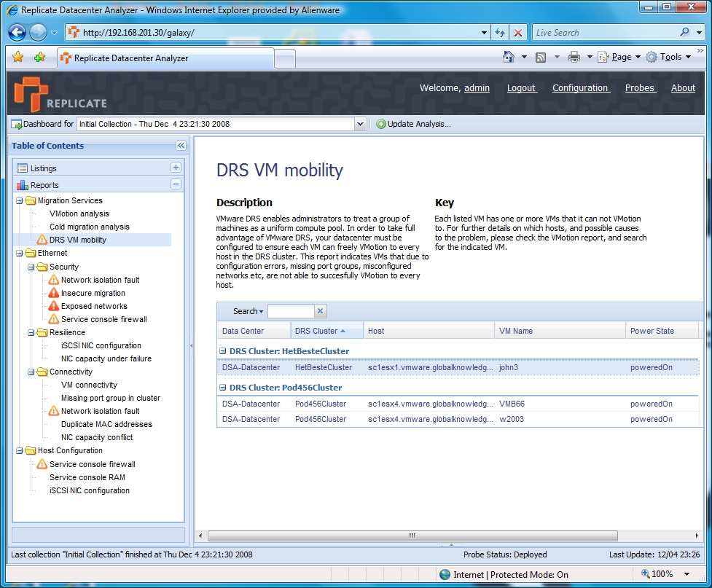Collapse the Security folder node
The height and width of the screenshot is (588, 712).
click(x=31, y=267)
